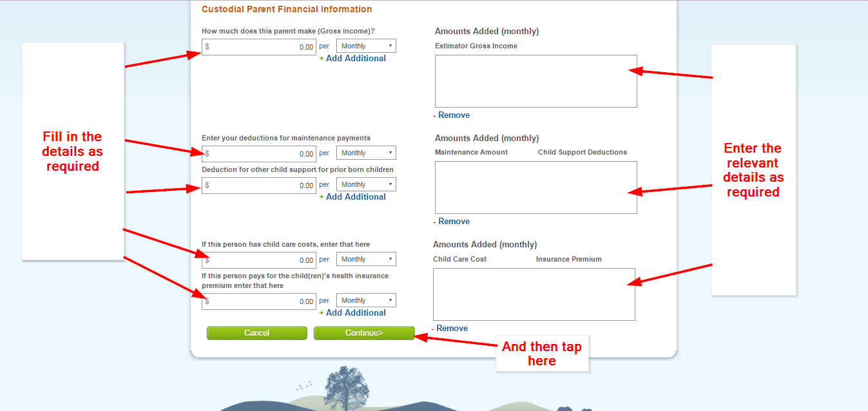The width and height of the screenshot is (868, 411).
Task: Click the 'Insurance Premium' column label
Action: click(569, 259)
